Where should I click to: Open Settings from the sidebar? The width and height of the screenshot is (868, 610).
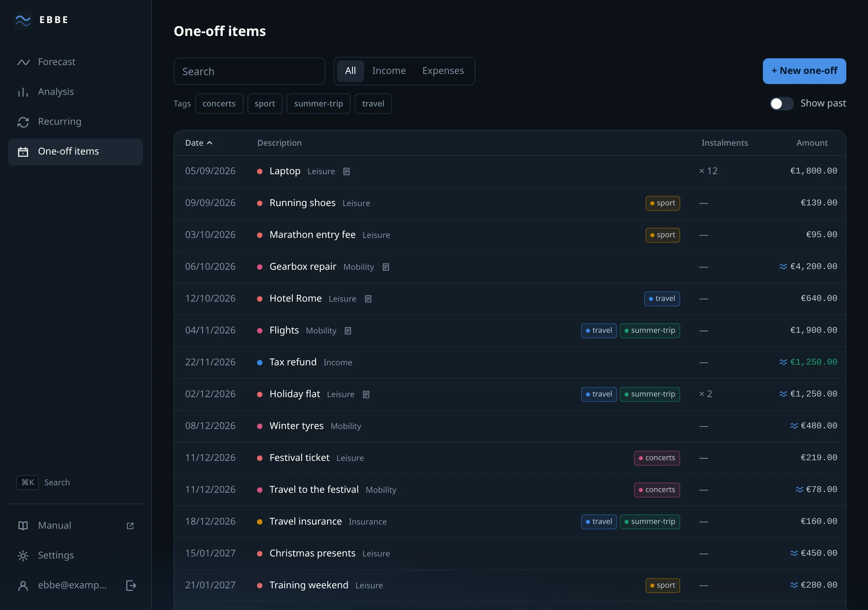coord(76,555)
